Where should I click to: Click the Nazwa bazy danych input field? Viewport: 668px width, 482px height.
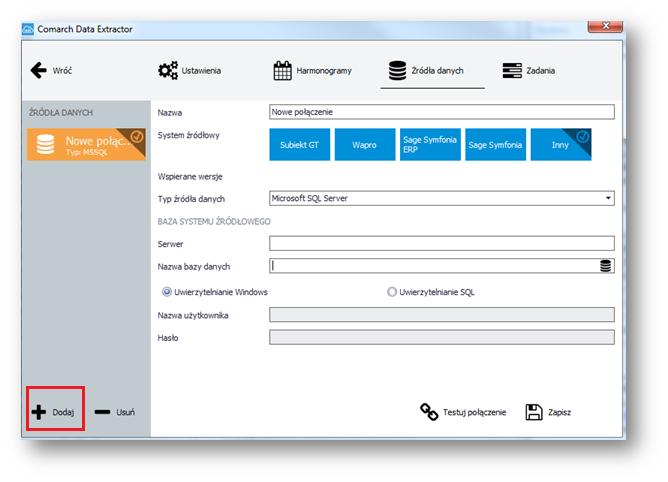point(442,266)
